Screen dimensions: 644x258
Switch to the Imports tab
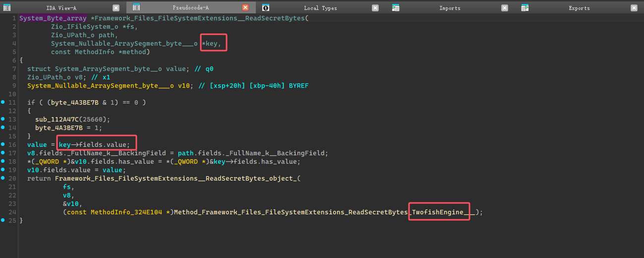(450, 8)
